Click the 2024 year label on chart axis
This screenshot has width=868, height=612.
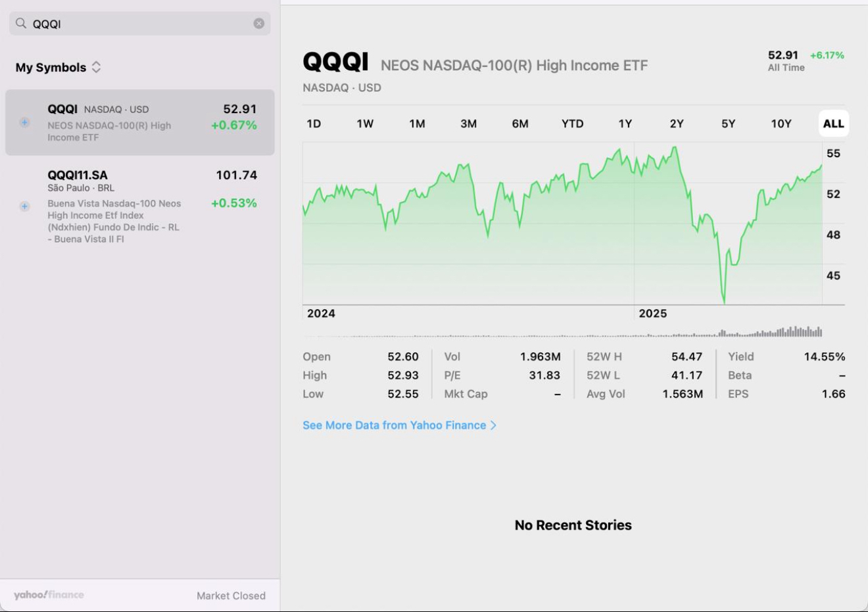(x=321, y=314)
